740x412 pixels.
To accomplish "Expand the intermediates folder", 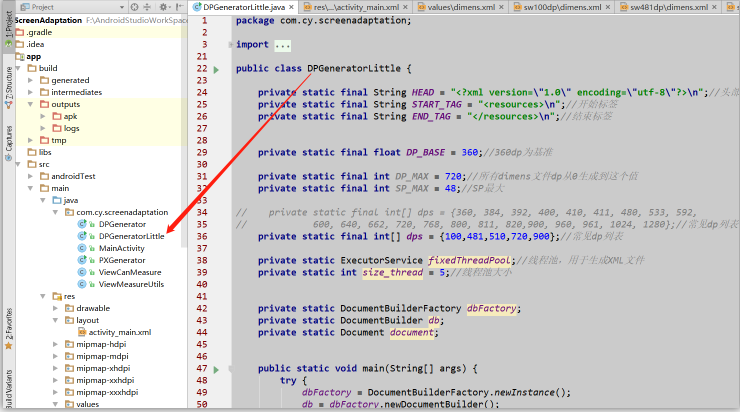I will 31,92.
